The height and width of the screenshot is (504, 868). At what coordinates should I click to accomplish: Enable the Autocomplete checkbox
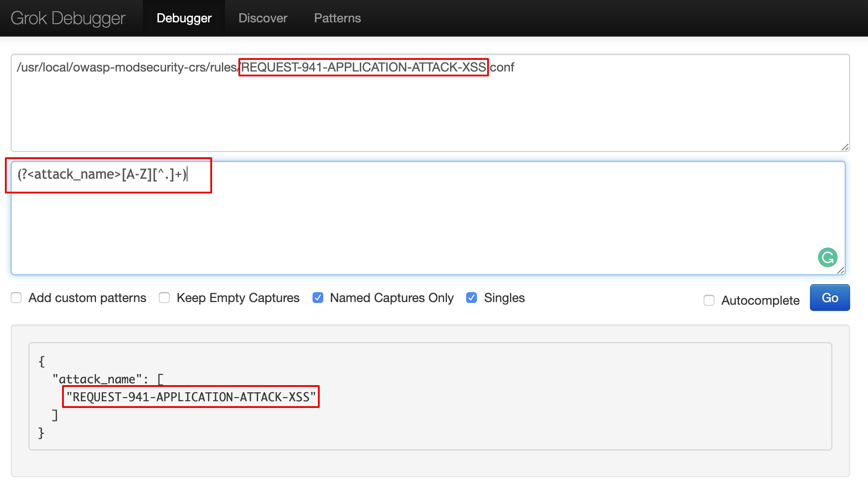tap(709, 300)
